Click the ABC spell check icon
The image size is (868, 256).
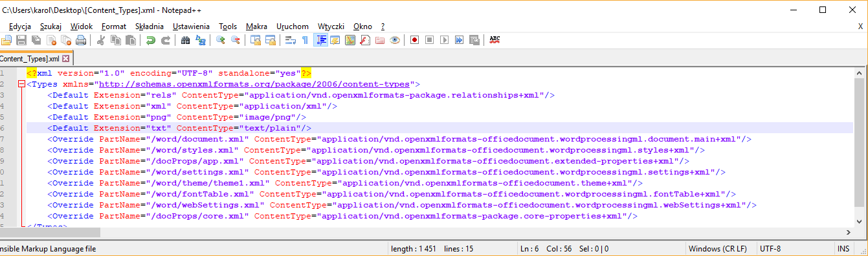(x=495, y=40)
